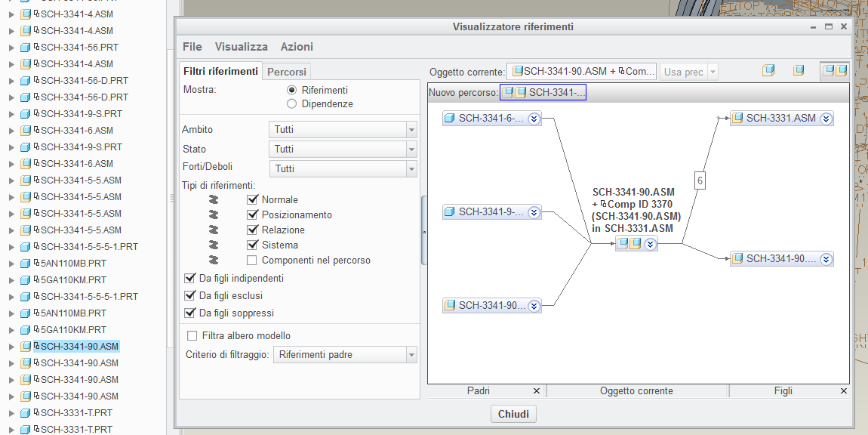The height and width of the screenshot is (435, 868).
Task: Switch to the Percorsi tab
Action: click(x=287, y=72)
